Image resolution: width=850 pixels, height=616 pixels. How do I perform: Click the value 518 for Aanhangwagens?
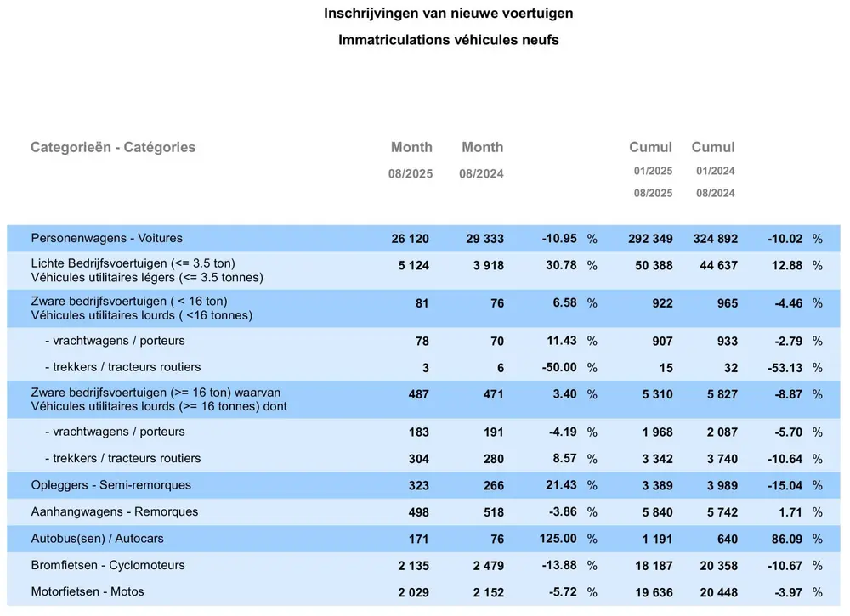494,512
